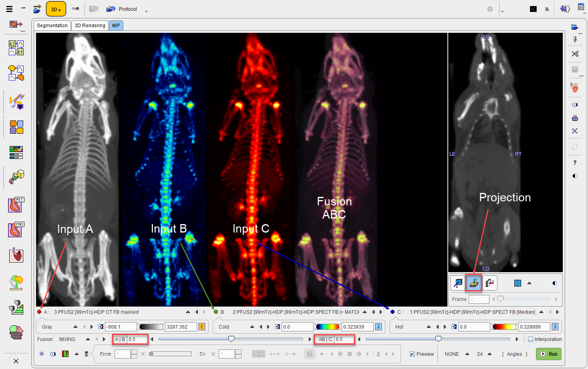Click the upper threshold field showing 0.323939
This screenshot has width=588, height=369.
coord(357,327)
